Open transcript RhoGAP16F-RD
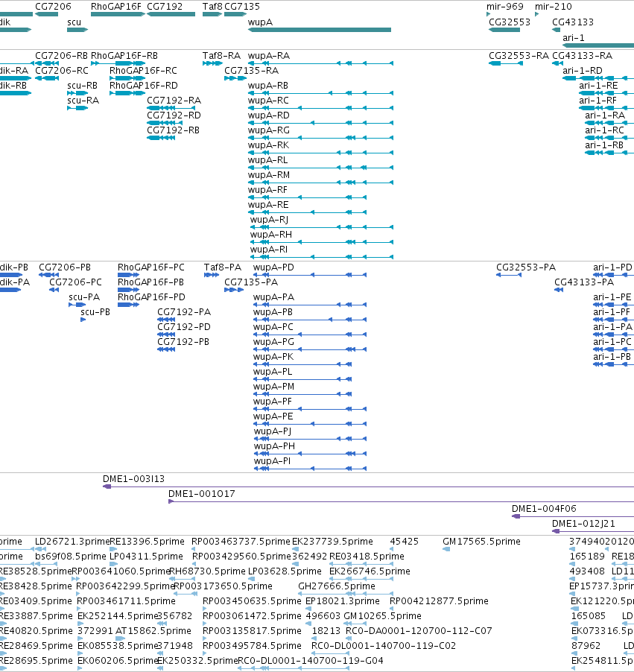The width and height of the screenshot is (634, 672). (x=144, y=86)
